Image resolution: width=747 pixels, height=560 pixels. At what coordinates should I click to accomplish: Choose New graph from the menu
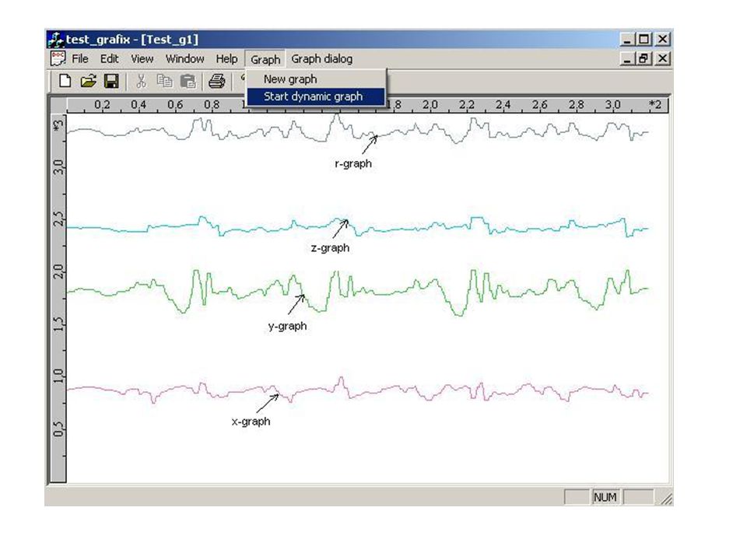[x=316, y=79]
